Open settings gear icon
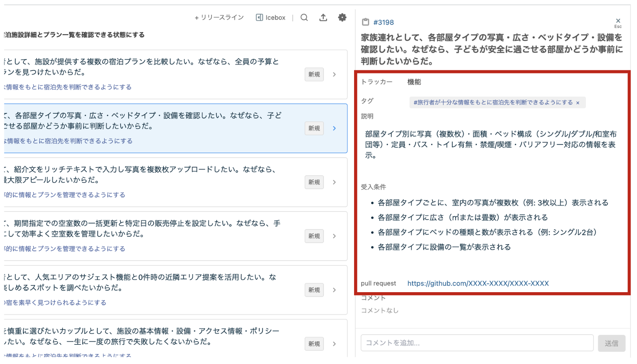637x364 pixels. tap(342, 18)
